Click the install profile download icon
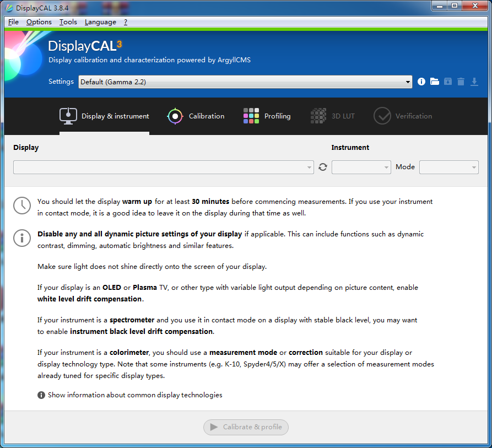492x448 pixels. tap(474, 82)
